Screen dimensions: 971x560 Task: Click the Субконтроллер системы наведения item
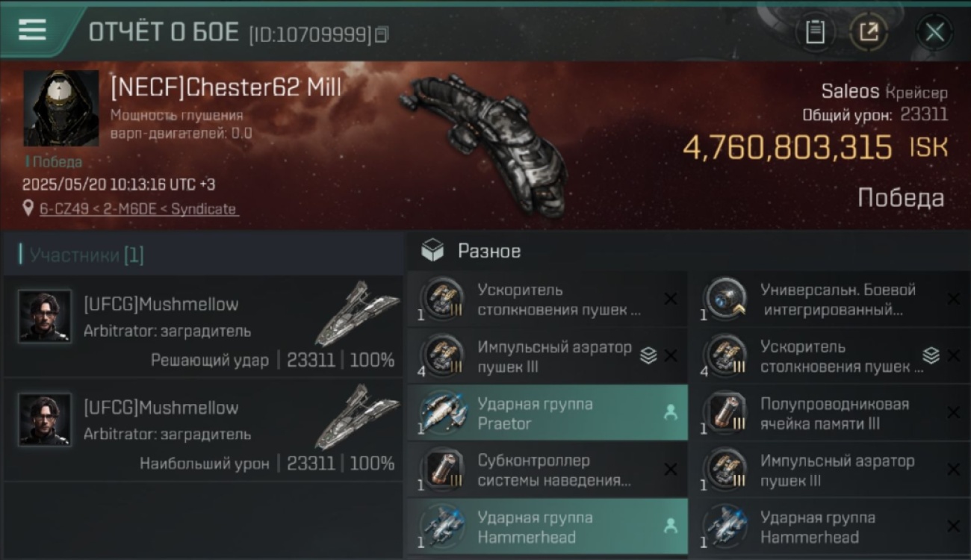pyautogui.click(x=547, y=470)
